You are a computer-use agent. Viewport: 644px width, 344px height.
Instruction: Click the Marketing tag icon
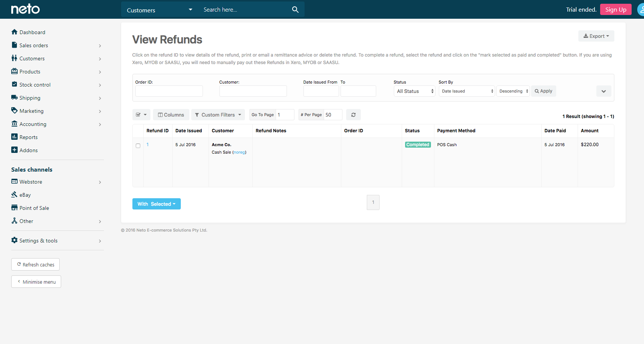click(14, 111)
